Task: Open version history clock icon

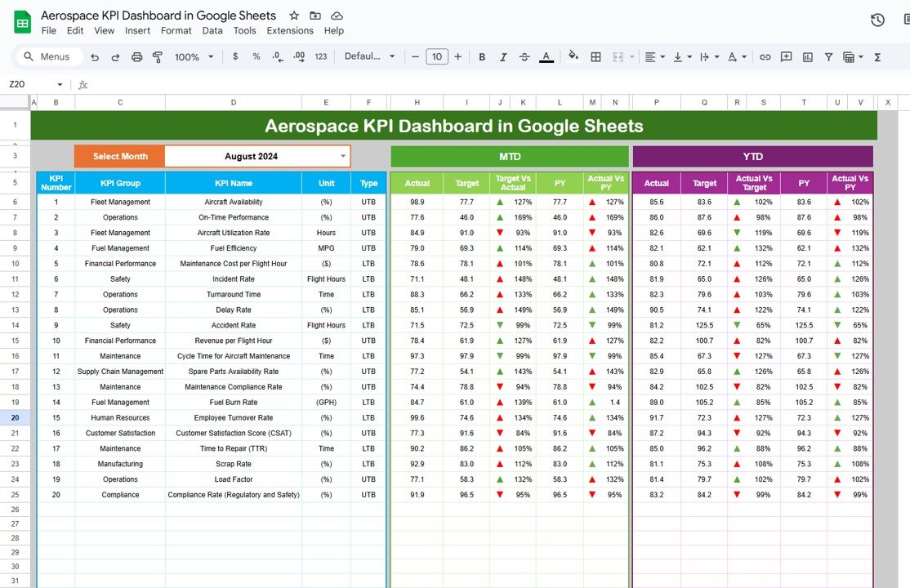Action: (x=877, y=20)
